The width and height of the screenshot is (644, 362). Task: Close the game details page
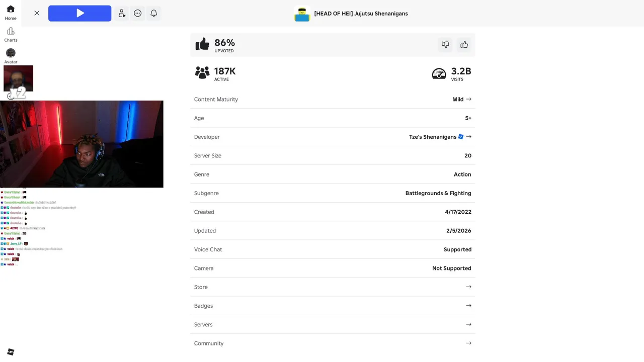[x=37, y=13]
